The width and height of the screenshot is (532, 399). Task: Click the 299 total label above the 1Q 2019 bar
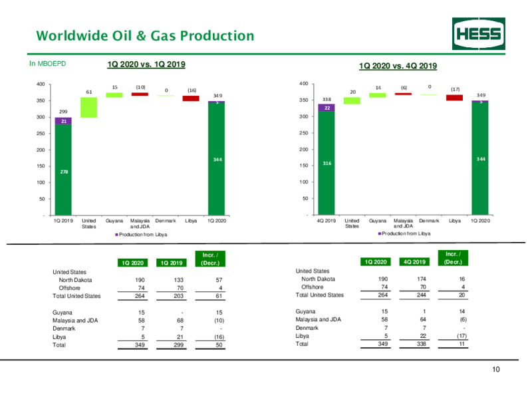[63, 111]
